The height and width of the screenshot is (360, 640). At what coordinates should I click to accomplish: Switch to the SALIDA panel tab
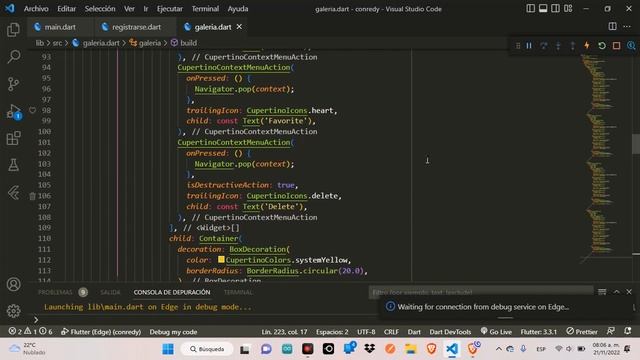point(110,292)
